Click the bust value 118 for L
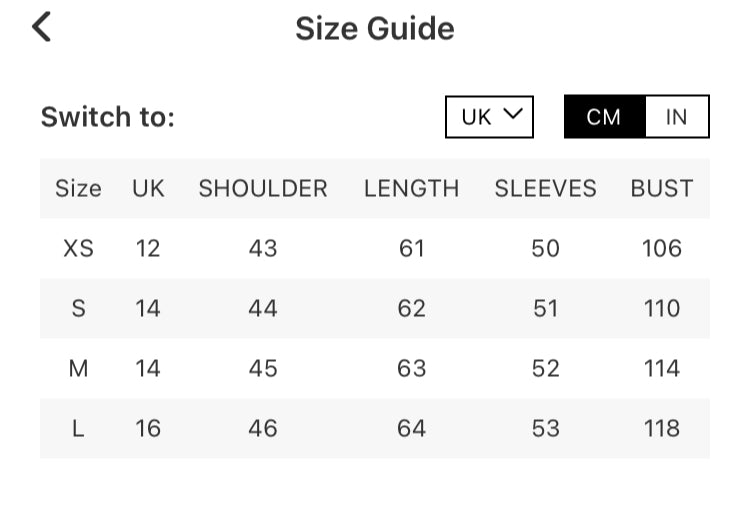Image resolution: width=750 pixels, height=526 pixels. coord(661,428)
